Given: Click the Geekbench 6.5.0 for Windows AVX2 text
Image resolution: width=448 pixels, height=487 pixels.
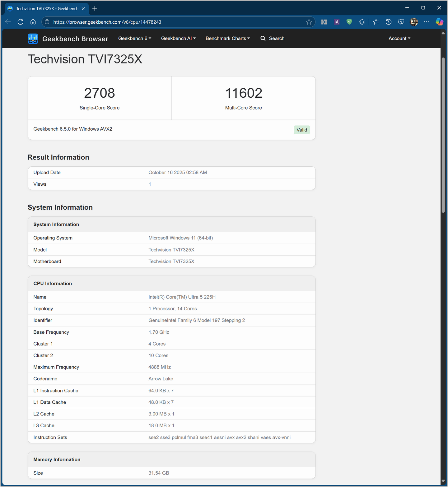Looking at the screenshot, I should tap(73, 129).
